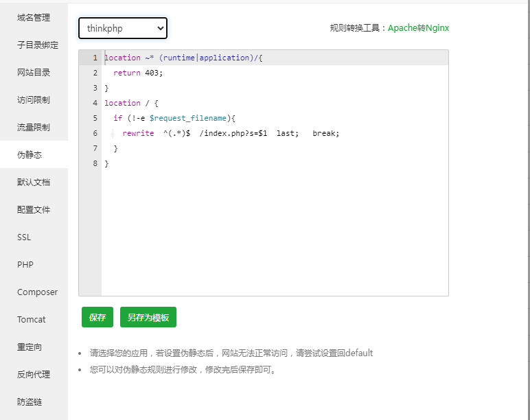Click line number 7 in the gutter
The image size is (530, 420).
click(x=95, y=148)
